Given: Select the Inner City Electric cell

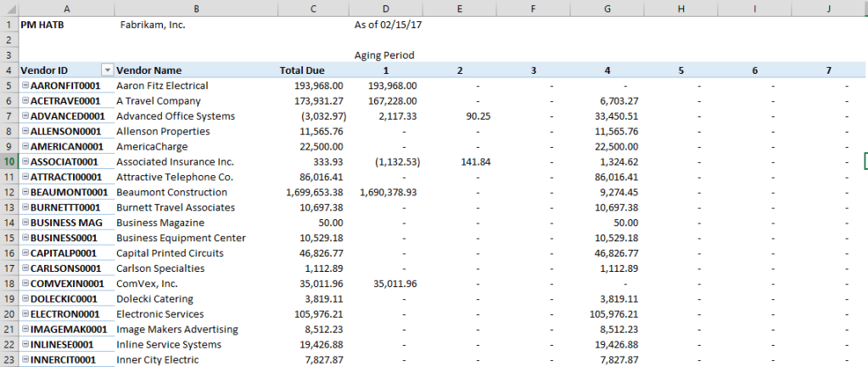Looking at the screenshot, I should click(x=197, y=360).
